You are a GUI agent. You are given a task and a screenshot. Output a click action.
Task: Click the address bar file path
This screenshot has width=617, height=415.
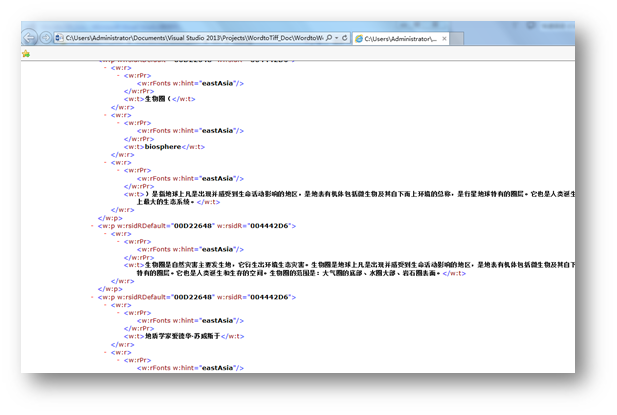tap(194, 38)
